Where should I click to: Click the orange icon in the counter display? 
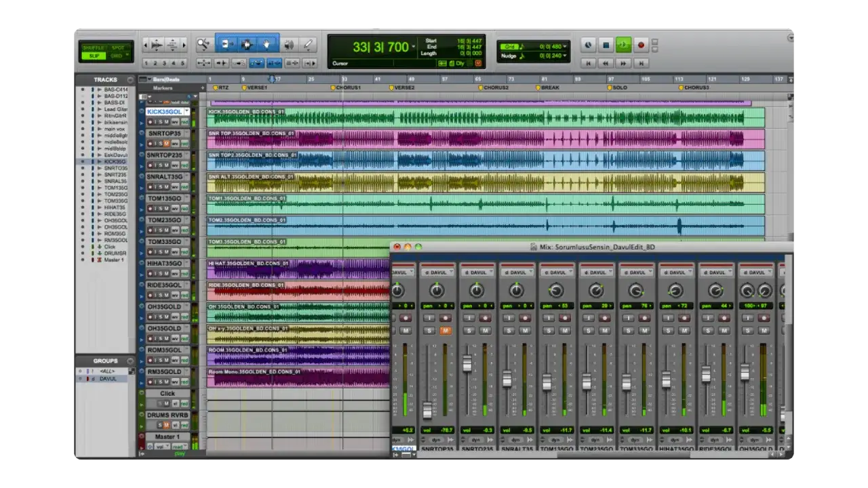[478, 63]
